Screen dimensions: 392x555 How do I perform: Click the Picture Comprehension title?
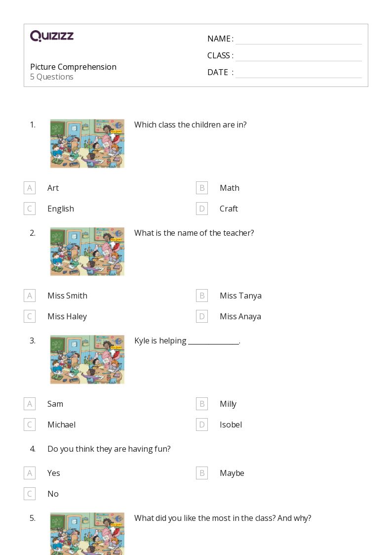point(73,67)
